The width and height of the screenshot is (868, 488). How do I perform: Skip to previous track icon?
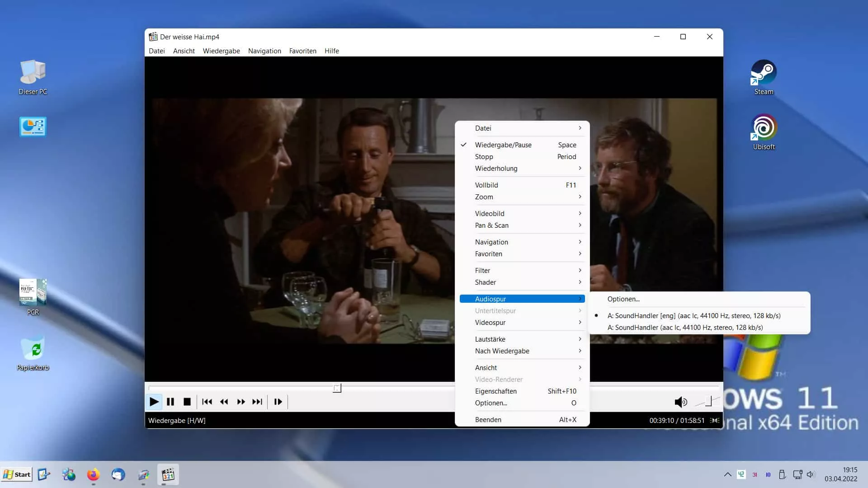pos(207,401)
